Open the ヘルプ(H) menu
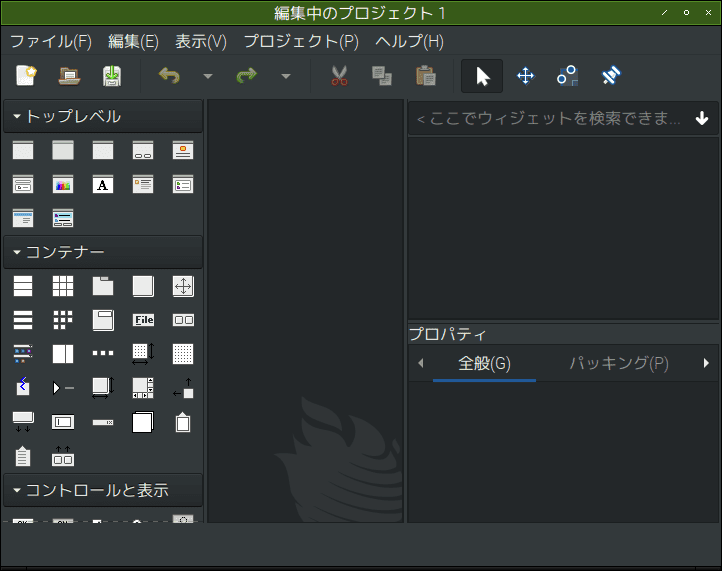The height and width of the screenshot is (571, 722). pos(409,41)
